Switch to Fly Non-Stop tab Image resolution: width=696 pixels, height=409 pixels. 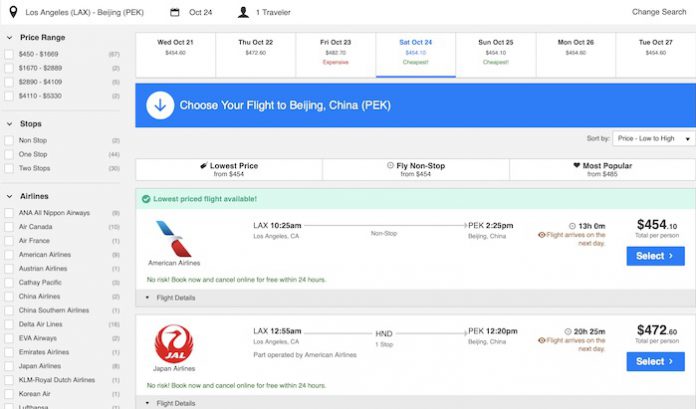(x=416, y=169)
